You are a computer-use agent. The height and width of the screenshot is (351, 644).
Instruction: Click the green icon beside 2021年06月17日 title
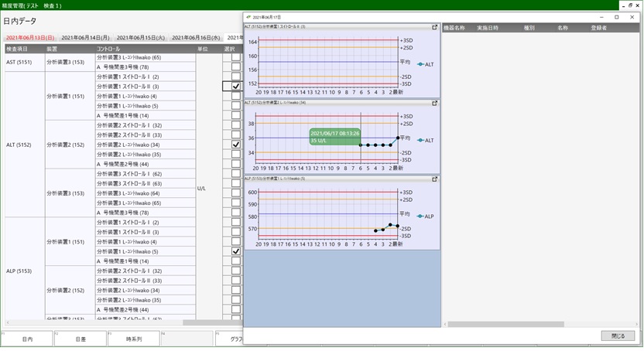point(248,17)
